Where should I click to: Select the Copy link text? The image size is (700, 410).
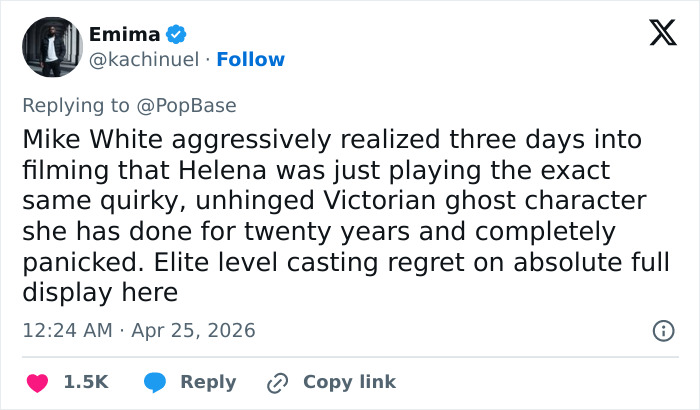click(x=349, y=382)
